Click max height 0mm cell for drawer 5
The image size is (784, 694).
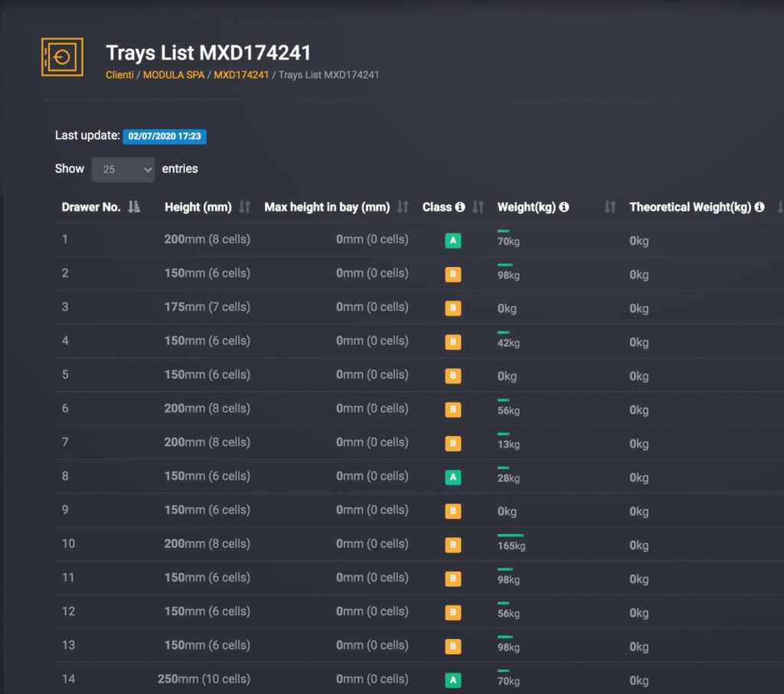(372, 375)
